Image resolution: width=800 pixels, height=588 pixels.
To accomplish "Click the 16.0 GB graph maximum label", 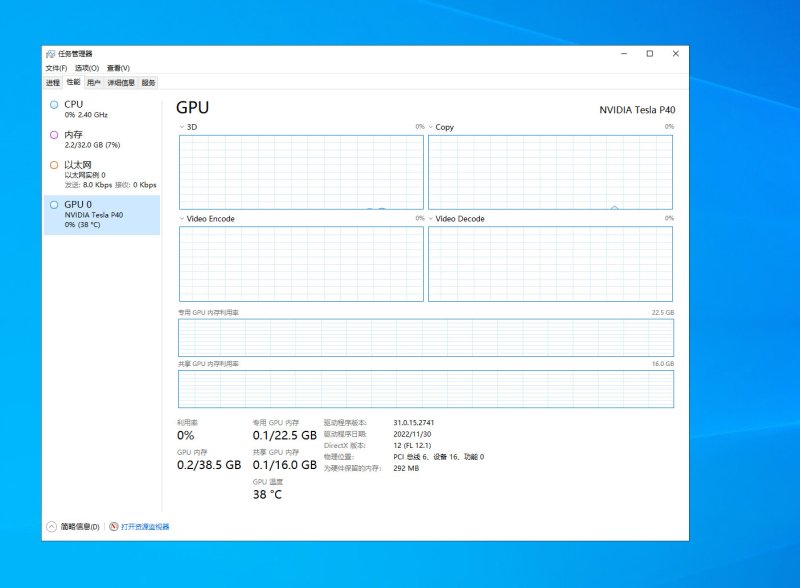I will [663, 364].
